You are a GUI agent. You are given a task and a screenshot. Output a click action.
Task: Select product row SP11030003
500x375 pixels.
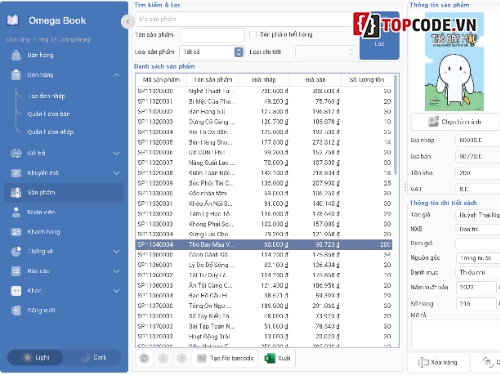(x=264, y=224)
